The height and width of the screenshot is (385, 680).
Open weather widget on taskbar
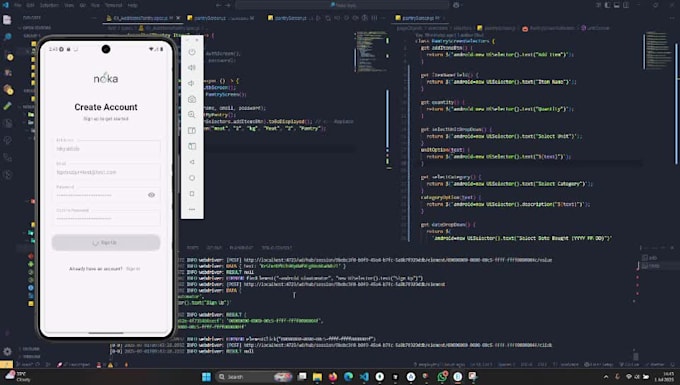pyautogui.click(x=17, y=376)
